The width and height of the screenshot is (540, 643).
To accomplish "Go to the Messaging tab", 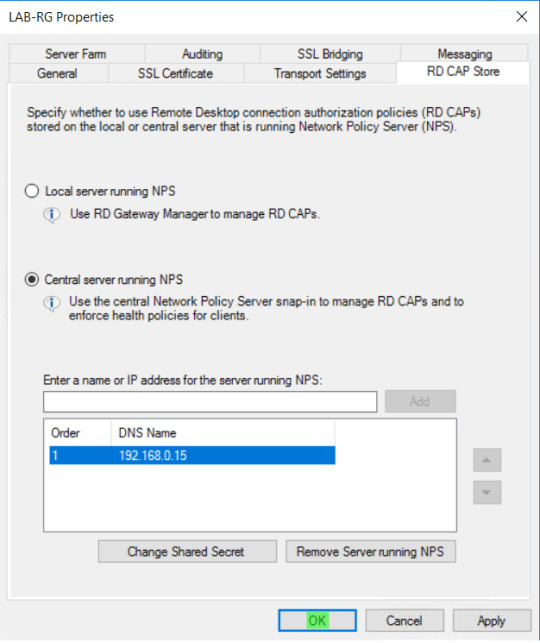I will pyautogui.click(x=464, y=54).
